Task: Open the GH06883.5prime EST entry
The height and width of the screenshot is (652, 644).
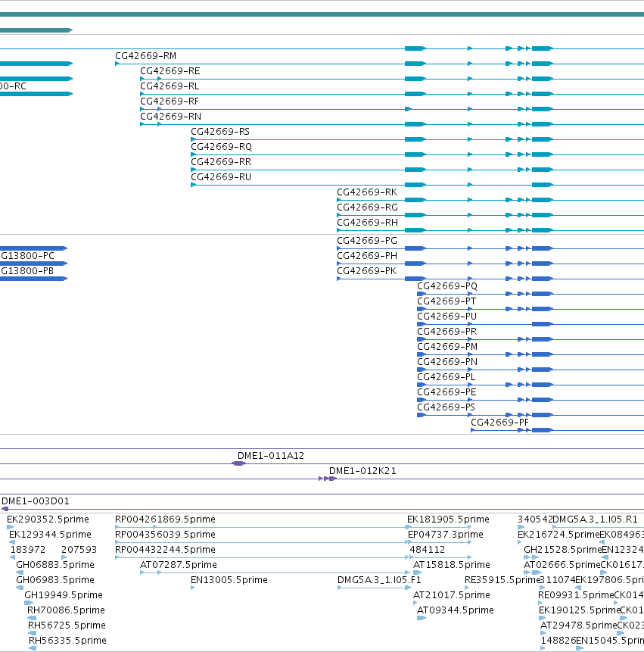Action: coord(55,565)
